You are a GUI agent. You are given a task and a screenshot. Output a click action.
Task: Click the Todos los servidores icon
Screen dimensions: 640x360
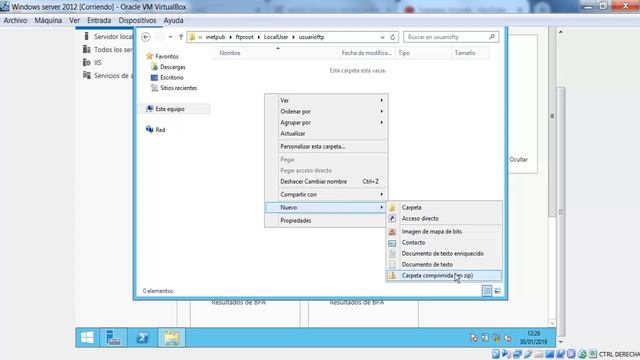point(86,49)
